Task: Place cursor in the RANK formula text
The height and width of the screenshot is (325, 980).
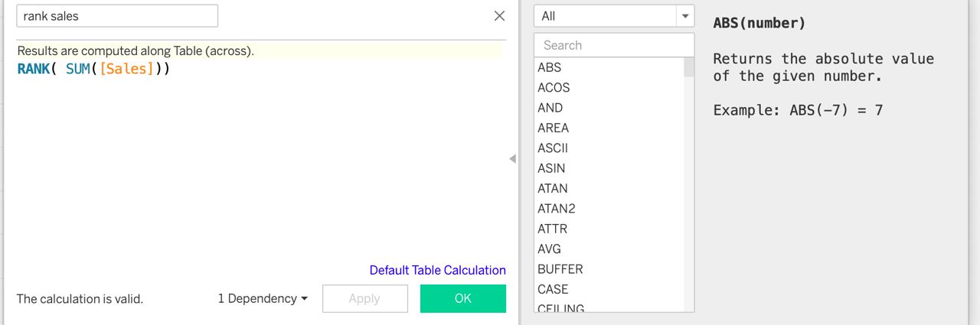Action: tap(93, 69)
